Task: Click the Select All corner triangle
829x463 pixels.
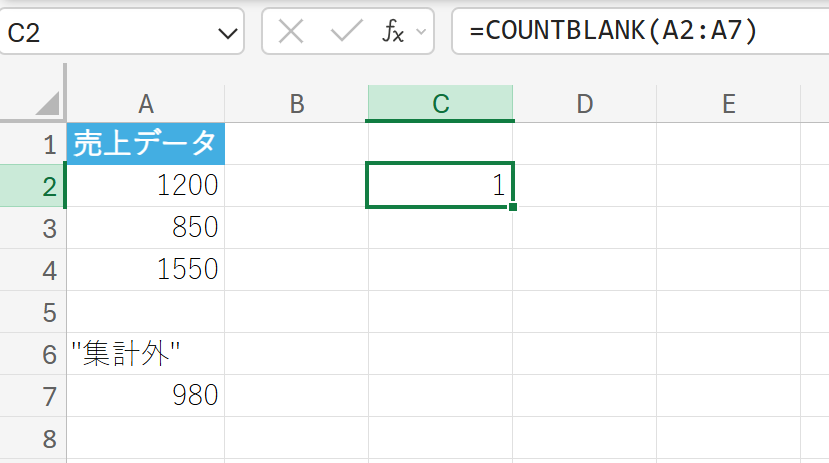Action: point(45,104)
